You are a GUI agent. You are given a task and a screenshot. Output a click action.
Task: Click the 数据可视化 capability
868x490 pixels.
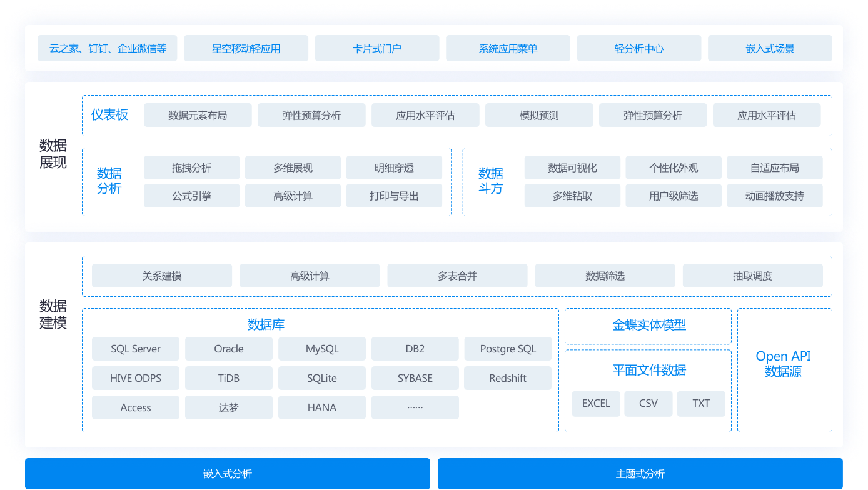572,167
